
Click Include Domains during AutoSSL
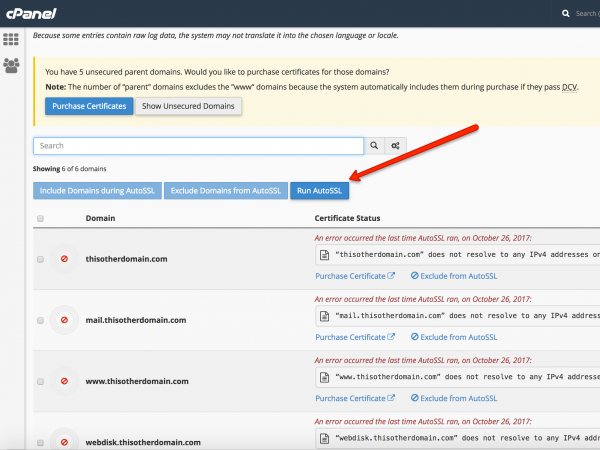[x=96, y=190]
